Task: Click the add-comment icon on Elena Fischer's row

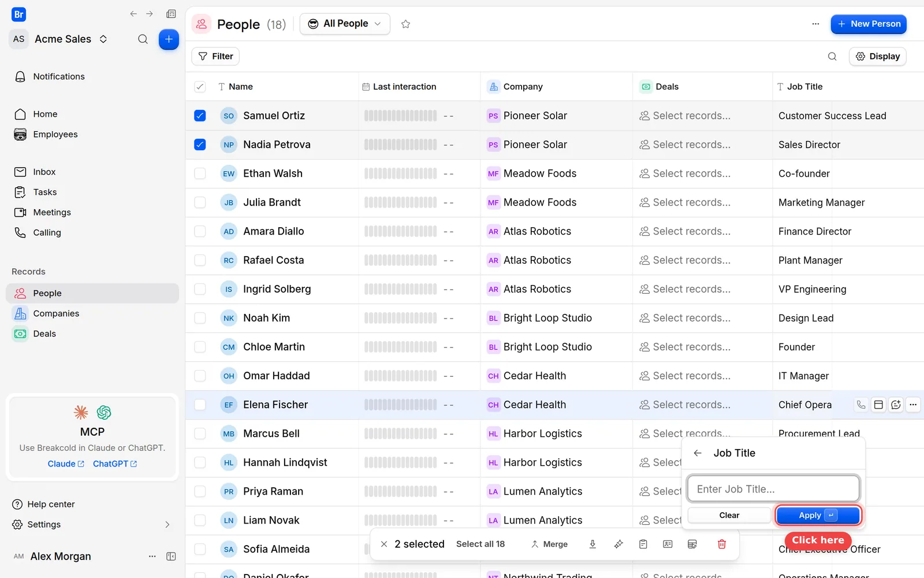Action: 896,405
